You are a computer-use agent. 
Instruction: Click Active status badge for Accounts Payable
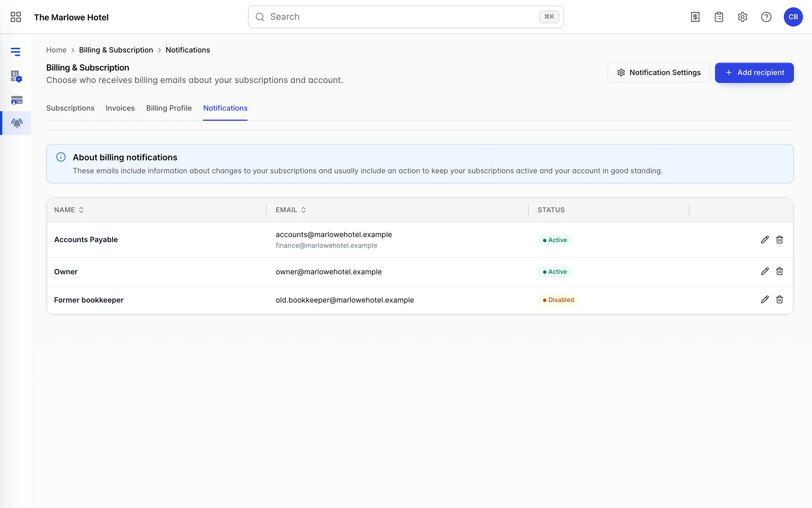coord(555,240)
